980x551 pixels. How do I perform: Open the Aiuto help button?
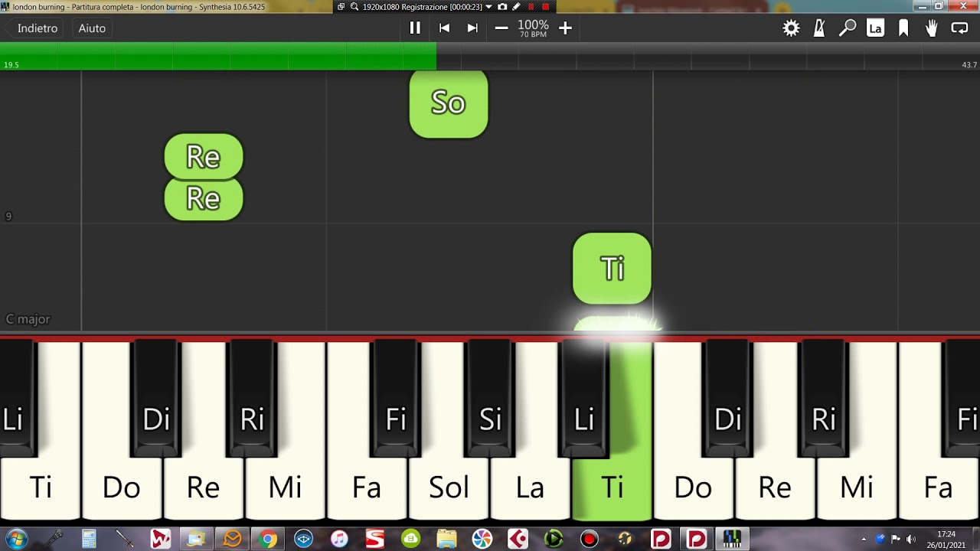click(92, 28)
